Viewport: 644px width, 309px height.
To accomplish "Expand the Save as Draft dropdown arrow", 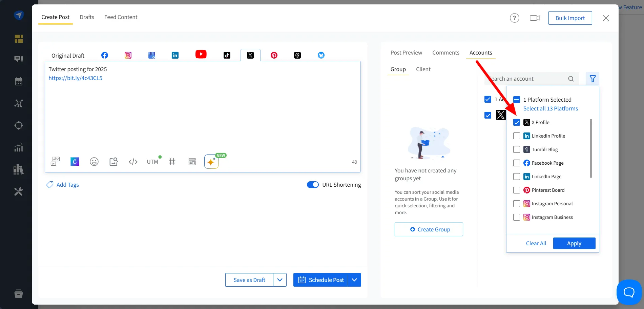I will pos(280,280).
